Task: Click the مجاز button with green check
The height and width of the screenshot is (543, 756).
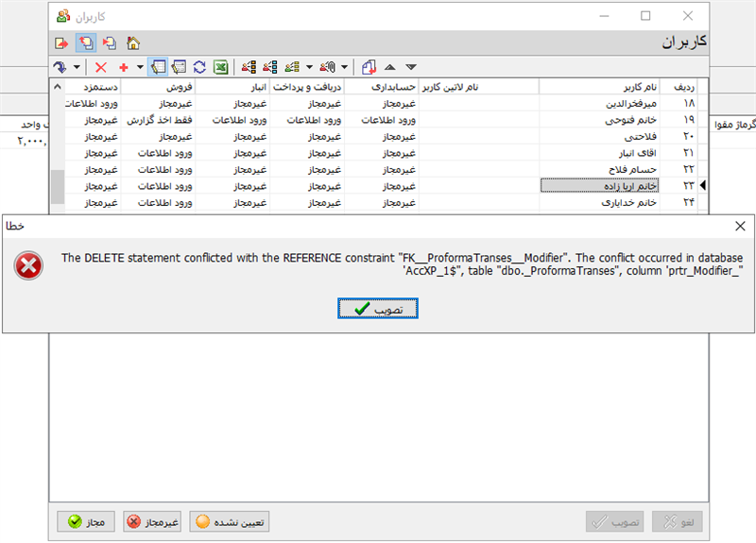Action: coord(85,520)
